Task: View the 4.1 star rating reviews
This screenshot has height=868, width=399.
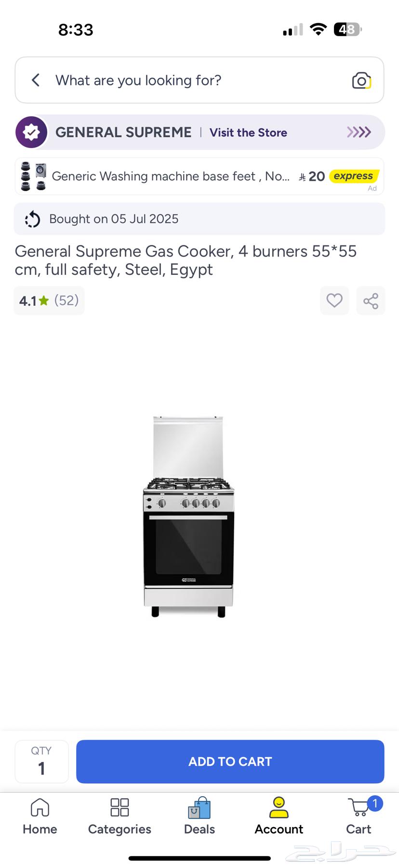Action: 49,300
